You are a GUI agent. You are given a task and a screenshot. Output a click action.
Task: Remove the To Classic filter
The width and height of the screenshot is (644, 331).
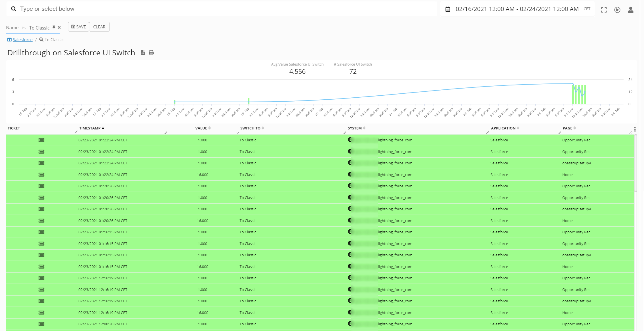click(x=59, y=28)
